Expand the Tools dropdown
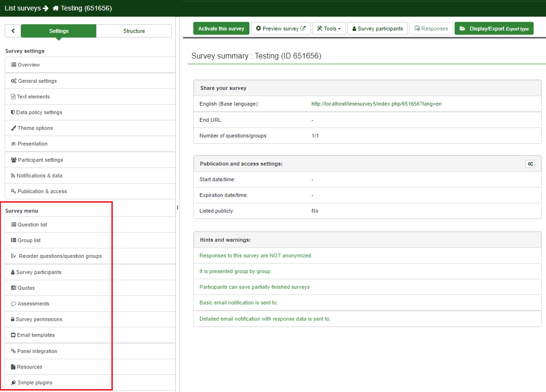The width and height of the screenshot is (546, 392). point(329,29)
